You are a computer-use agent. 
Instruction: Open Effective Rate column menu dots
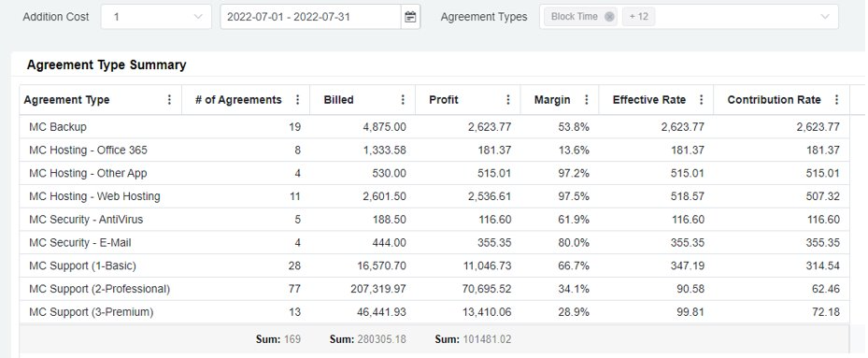pos(701,100)
